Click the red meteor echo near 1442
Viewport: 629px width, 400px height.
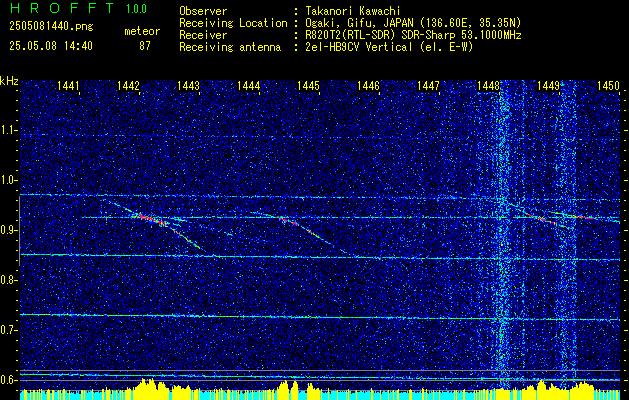tap(152, 219)
